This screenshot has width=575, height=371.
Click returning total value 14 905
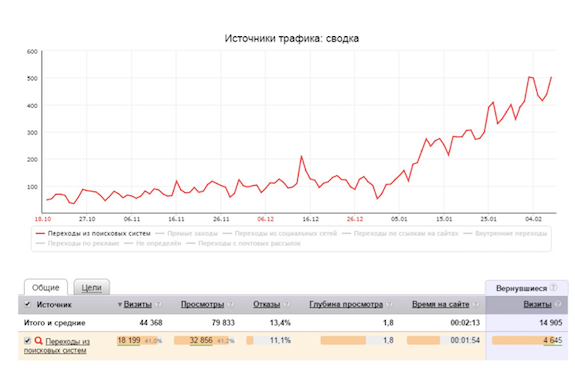(x=550, y=323)
